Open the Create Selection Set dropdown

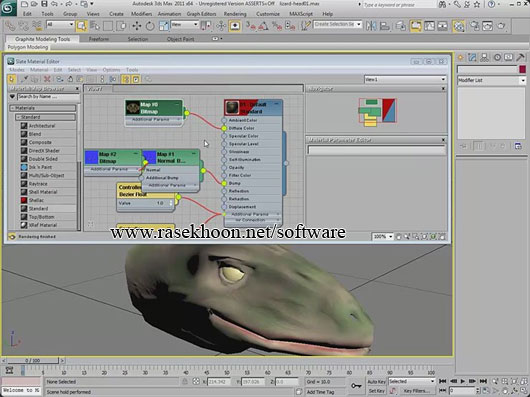[338, 24]
